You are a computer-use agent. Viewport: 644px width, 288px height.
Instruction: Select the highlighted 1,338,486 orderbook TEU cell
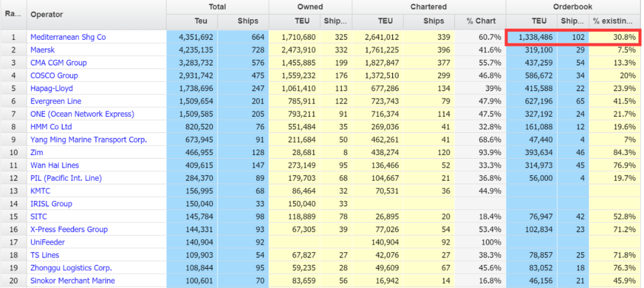point(532,37)
